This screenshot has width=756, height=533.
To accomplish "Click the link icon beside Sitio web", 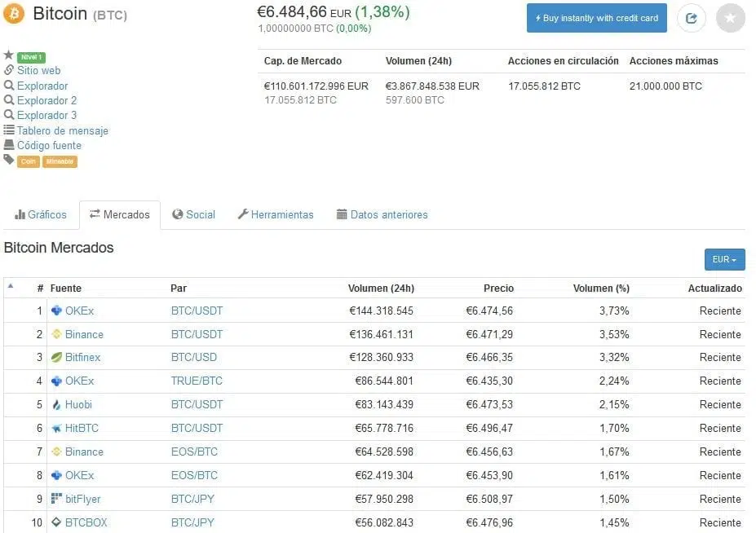I will click(9, 70).
